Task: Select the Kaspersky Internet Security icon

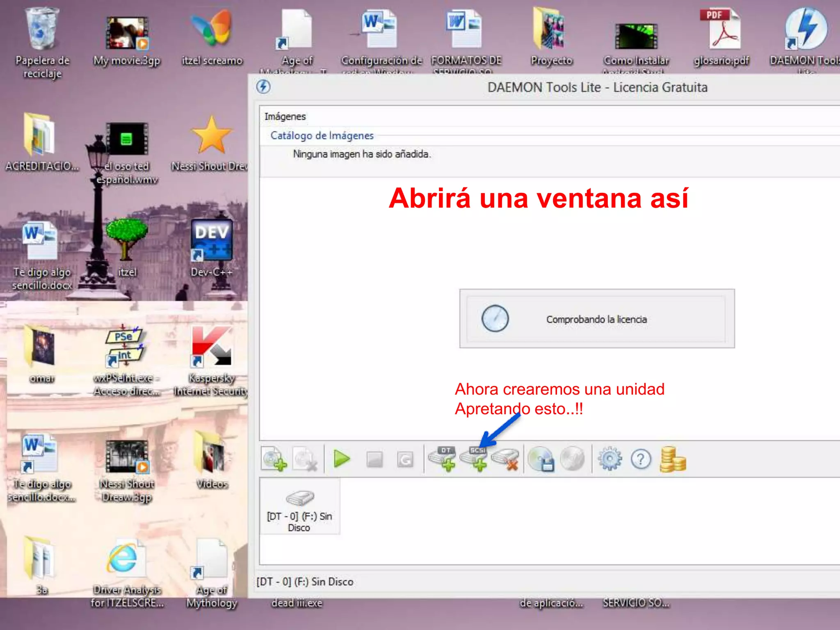Action: coord(211,362)
